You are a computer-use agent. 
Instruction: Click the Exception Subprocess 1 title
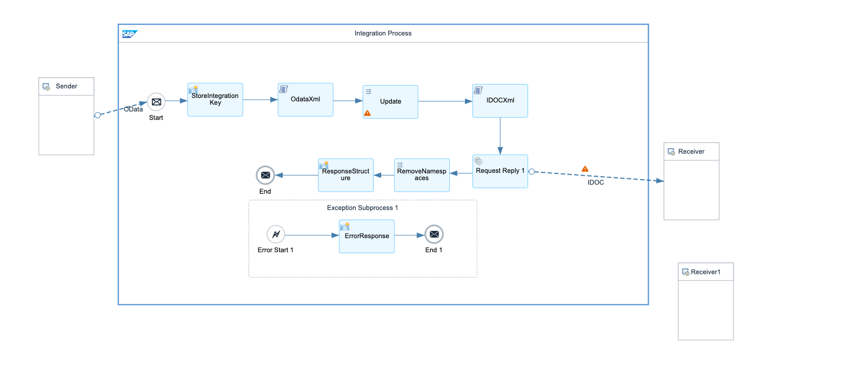click(363, 207)
